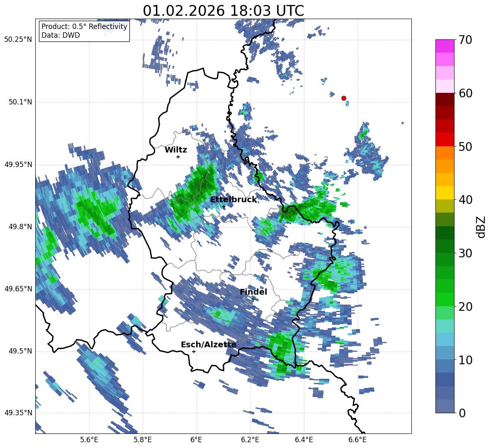The height and width of the screenshot is (448, 491).
Task: Pick the dark red segment below 60 dBZ
Action: point(445,99)
